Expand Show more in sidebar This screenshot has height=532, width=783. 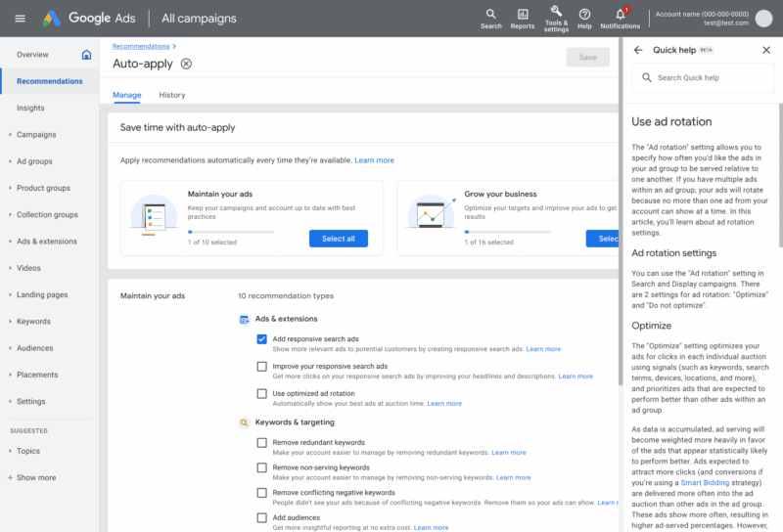pyautogui.click(x=35, y=478)
